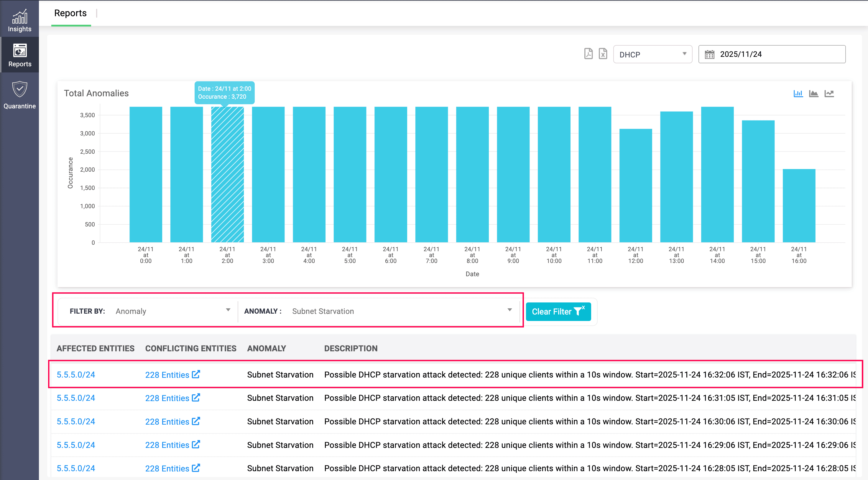Open the DHCP protocol dropdown
The width and height of the screenshot is (868, 480).
pyautogui.click(x=652, y=54)
